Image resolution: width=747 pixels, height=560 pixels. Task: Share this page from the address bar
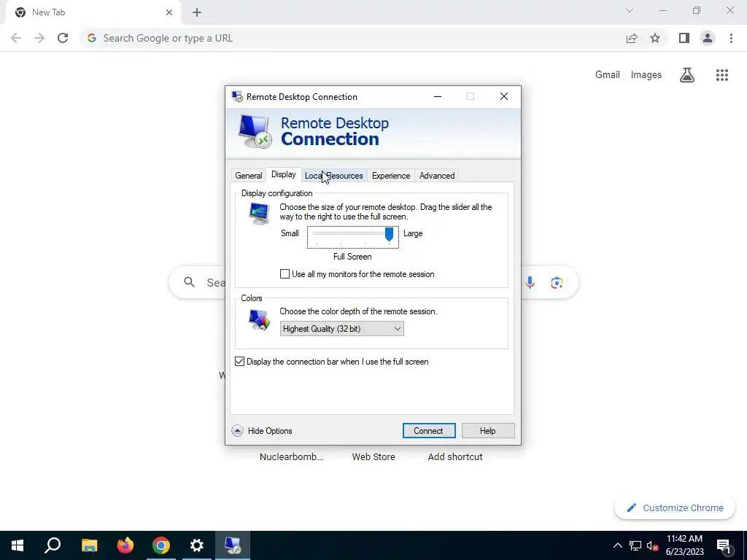[x=632, y=38]
